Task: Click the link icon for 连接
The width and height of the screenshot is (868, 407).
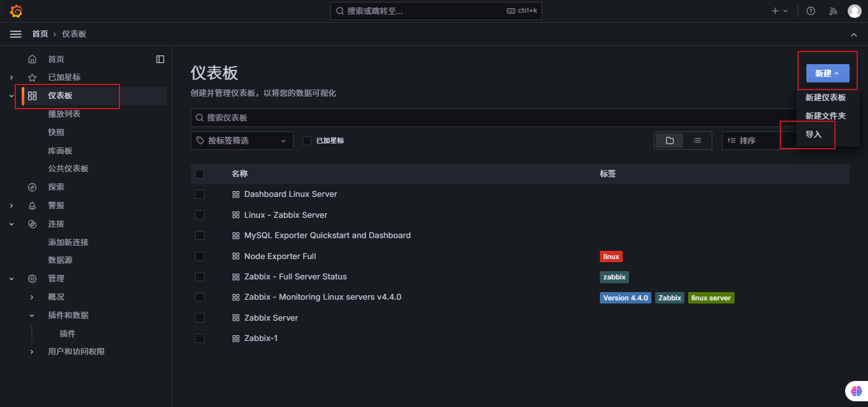Action: pos(32,224)
